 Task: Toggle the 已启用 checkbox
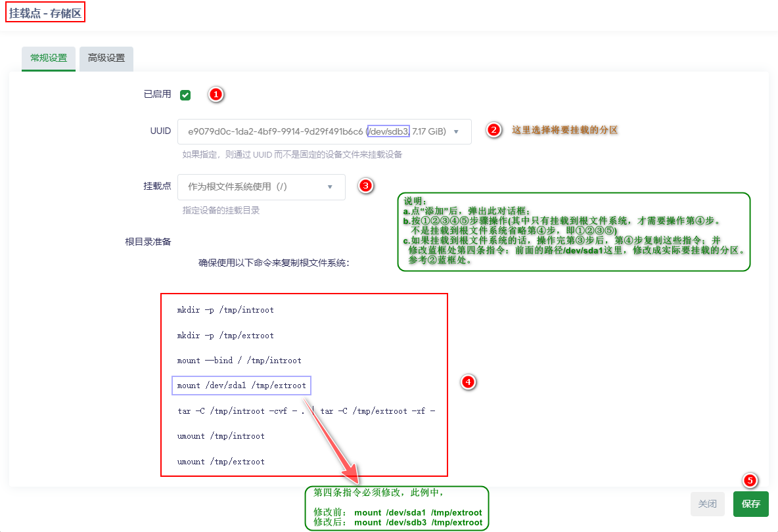185,95
